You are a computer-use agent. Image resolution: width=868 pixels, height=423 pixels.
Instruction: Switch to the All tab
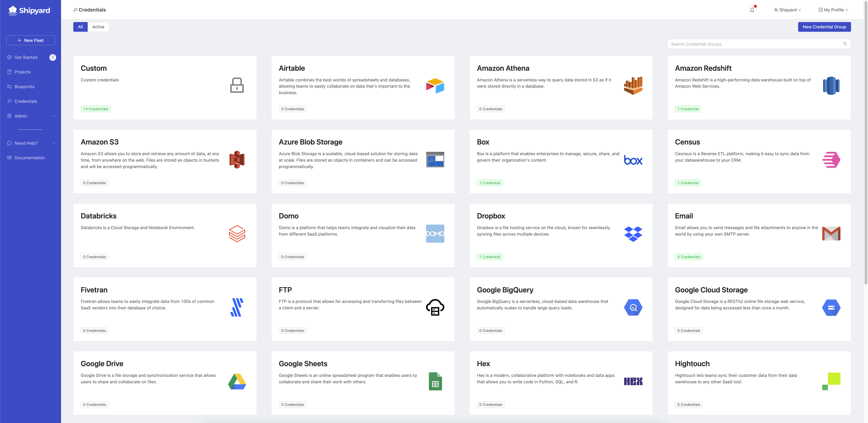(80, 27)
